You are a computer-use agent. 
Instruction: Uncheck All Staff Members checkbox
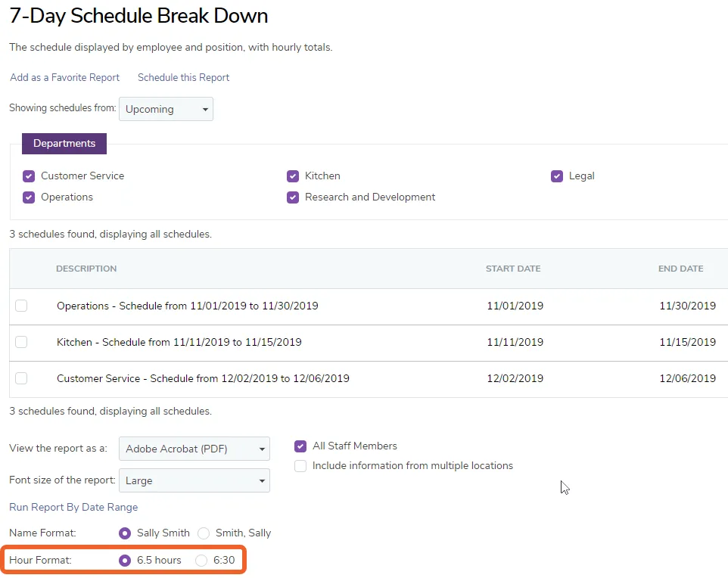[x=300, y=446]
